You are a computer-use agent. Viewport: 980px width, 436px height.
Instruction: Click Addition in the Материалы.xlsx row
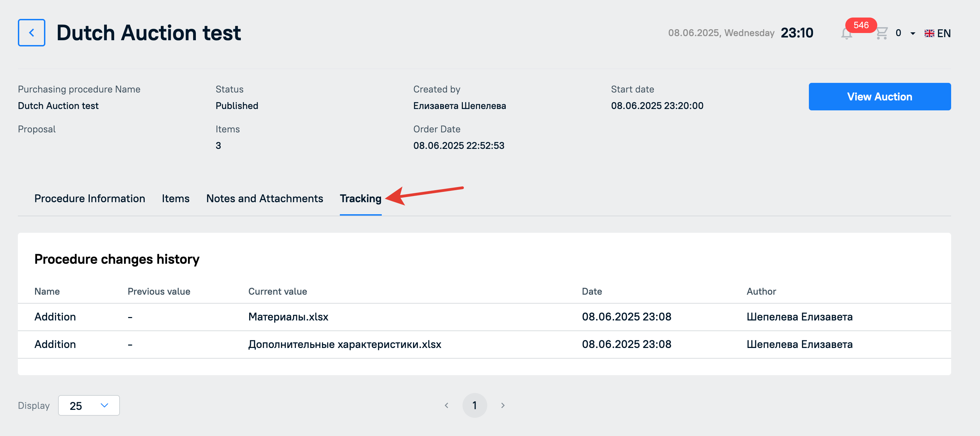(55, 317)
